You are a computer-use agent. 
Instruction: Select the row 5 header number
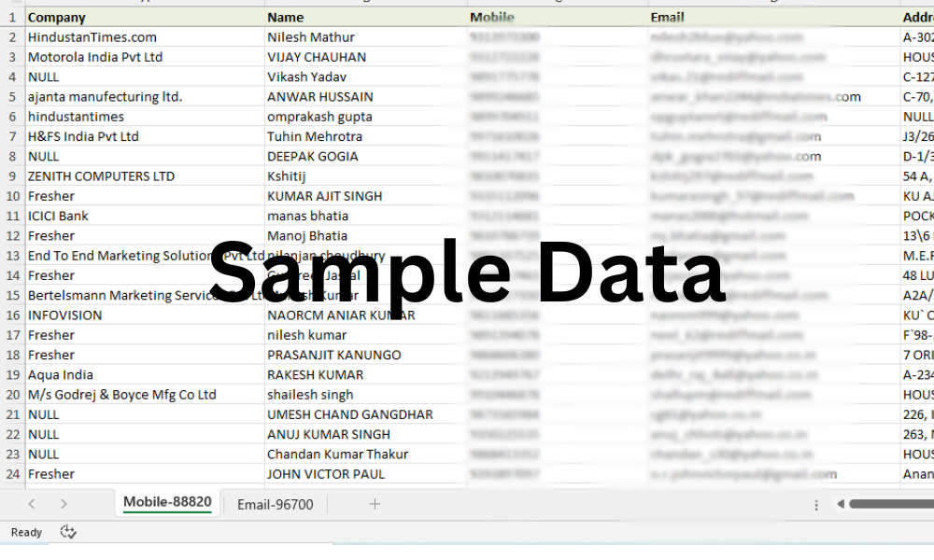(12, 96)
